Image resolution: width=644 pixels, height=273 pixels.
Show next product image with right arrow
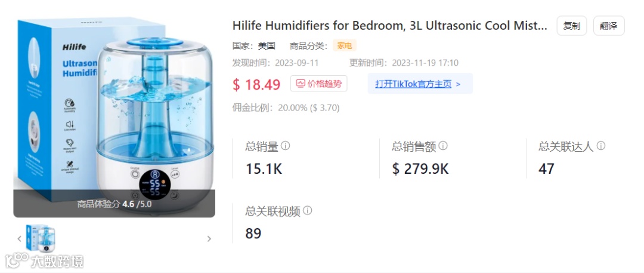click(209, 238)
